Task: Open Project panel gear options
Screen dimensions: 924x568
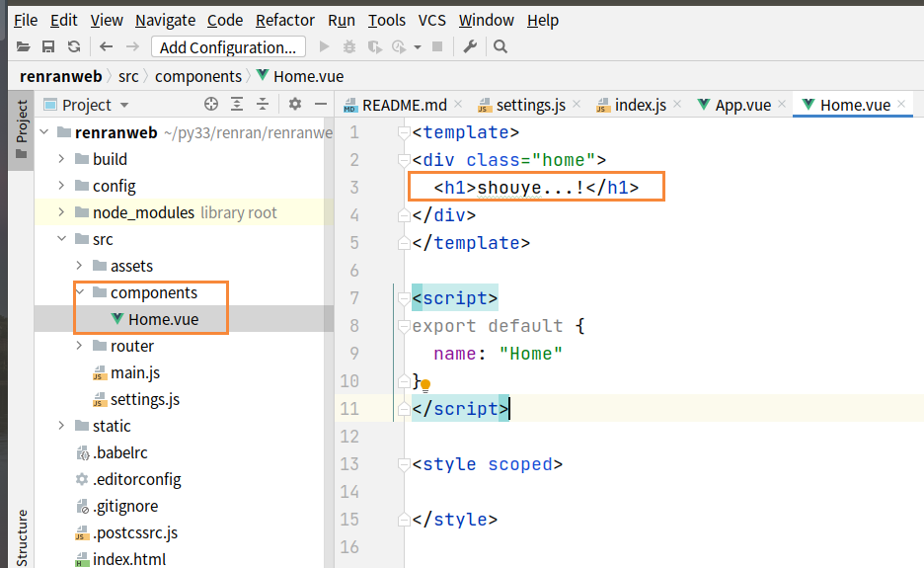Action: pos(295,105)
